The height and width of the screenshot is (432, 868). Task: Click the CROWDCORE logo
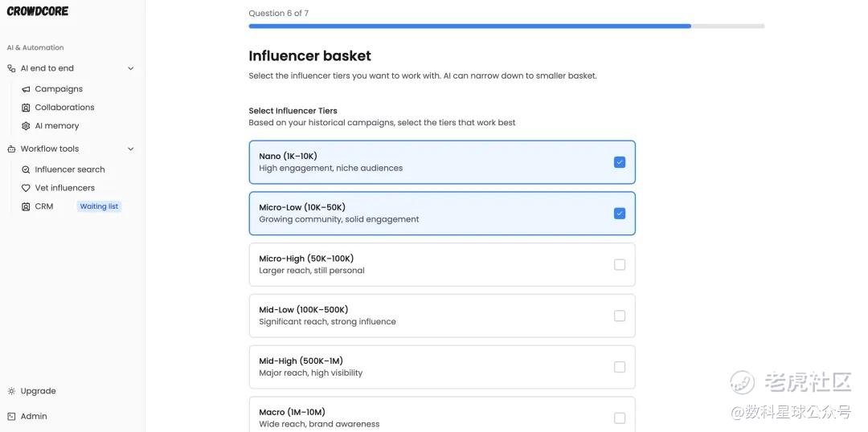point(38,11)
